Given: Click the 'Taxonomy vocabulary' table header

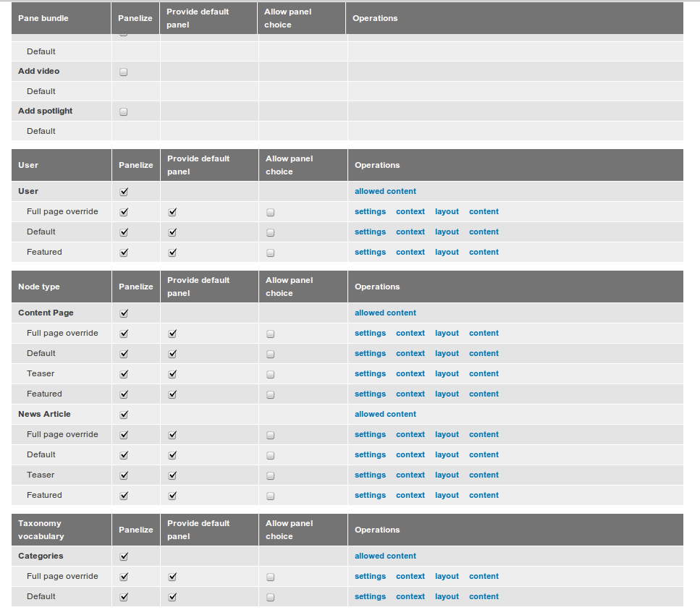Looking at the screenshot, I should point(41,530).
